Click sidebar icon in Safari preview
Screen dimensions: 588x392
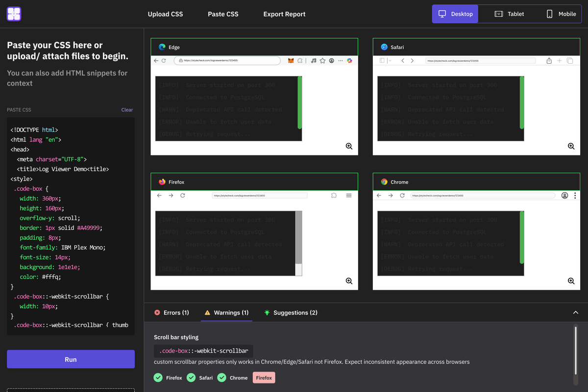pos(382,61)
